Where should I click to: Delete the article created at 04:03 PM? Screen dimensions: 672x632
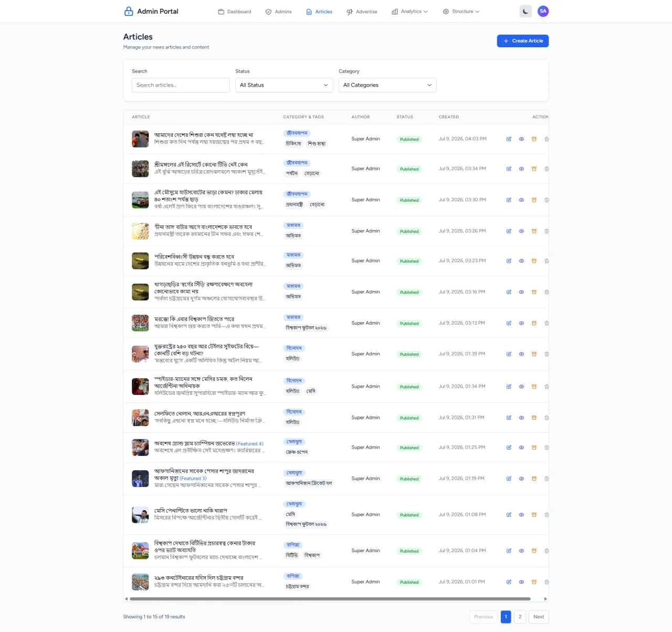point(547,139)
